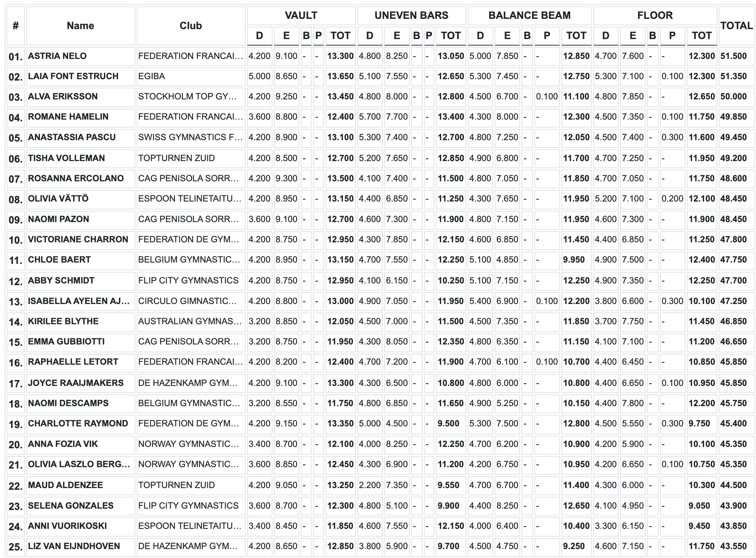This screenshot has height=558, width=756.
Task: Click gymnast name ASTRIA NELO
Action: coord(57,56)
